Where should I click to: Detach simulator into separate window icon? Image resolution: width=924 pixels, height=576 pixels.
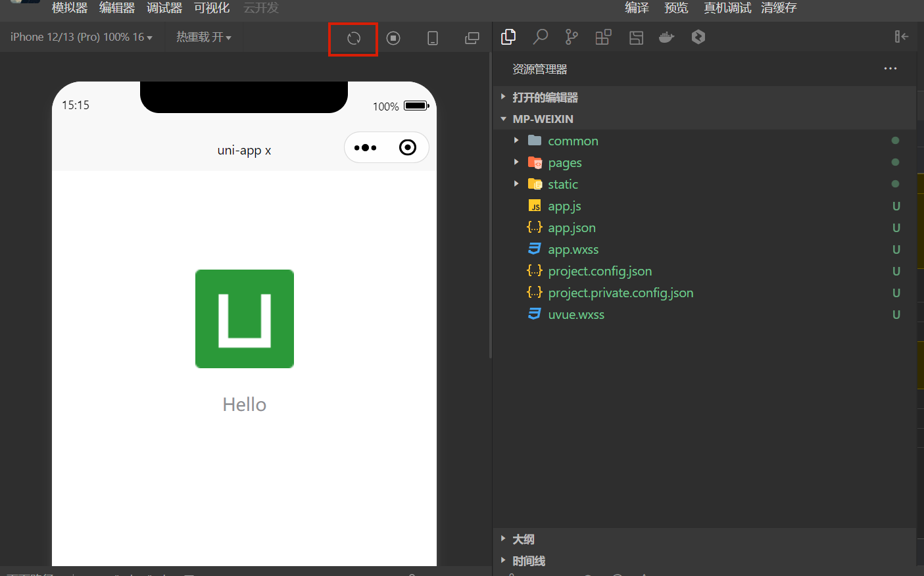click(472, 38)
